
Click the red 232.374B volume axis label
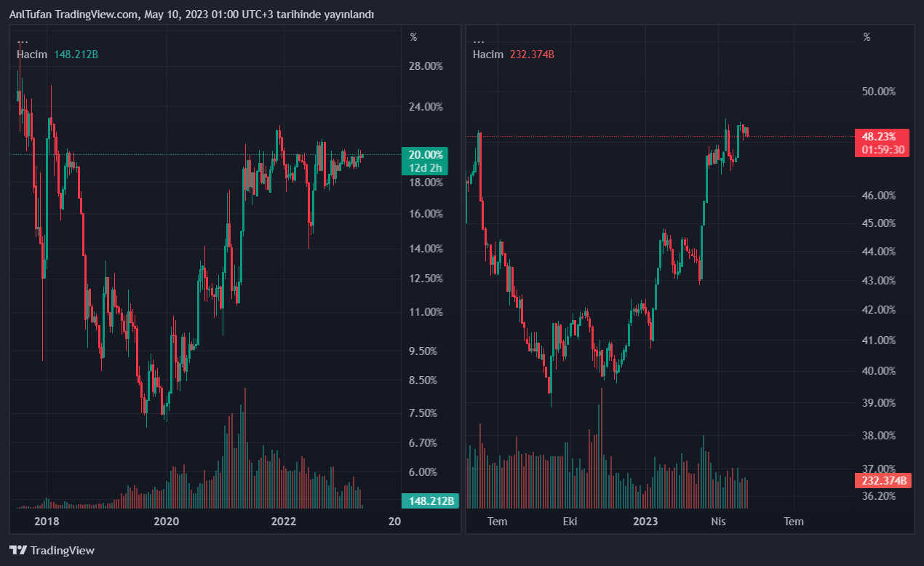[x=883, y=480]
